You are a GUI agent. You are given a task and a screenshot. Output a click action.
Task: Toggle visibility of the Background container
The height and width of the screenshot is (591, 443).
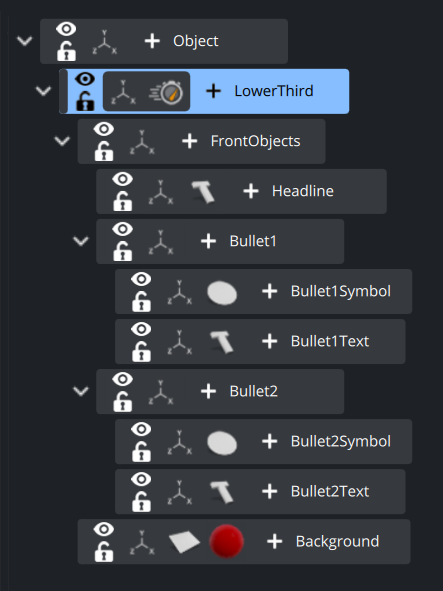point(104,529)
